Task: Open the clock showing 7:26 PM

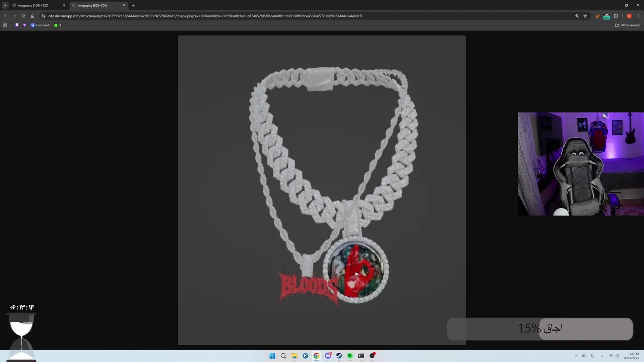Action: click(x=632, y=356)
